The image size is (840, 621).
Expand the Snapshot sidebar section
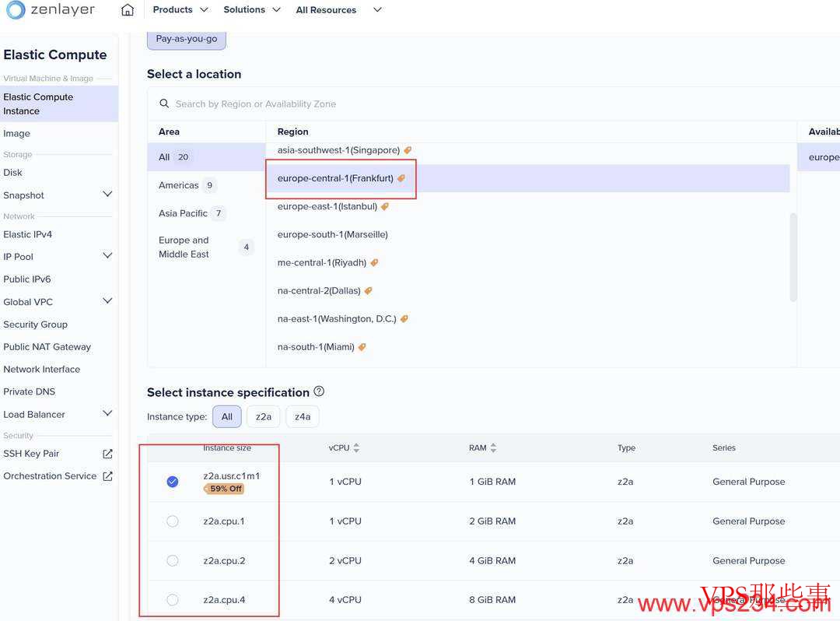[x=107, y=195]
